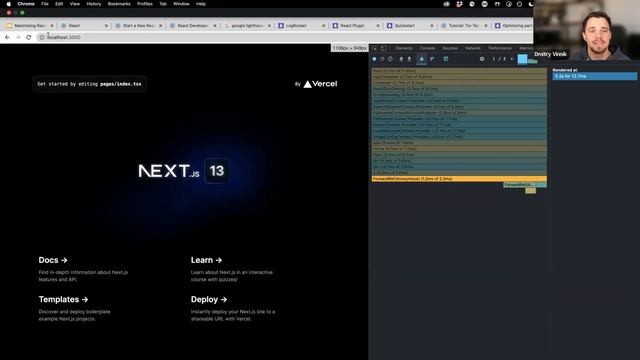
Task: Open the Timeline view icon in Profiler
Action: pyautogui.click(x=446, y=59)
